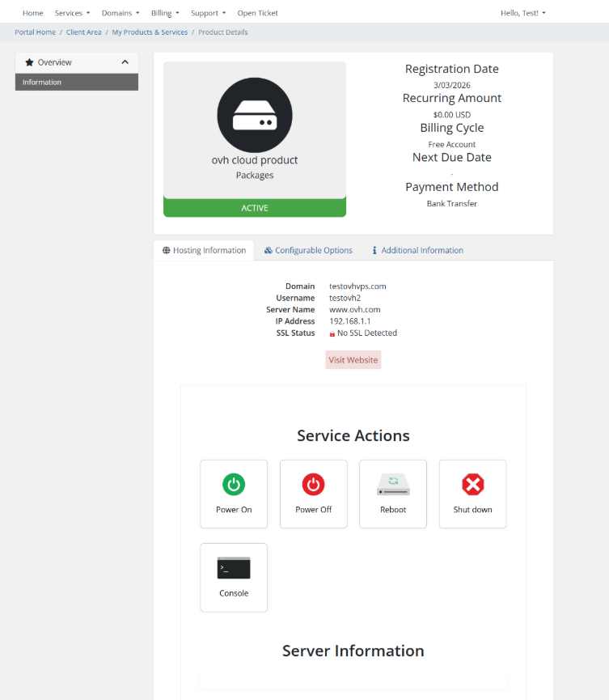Click the server disk product icon

click(x=255, y=117)
